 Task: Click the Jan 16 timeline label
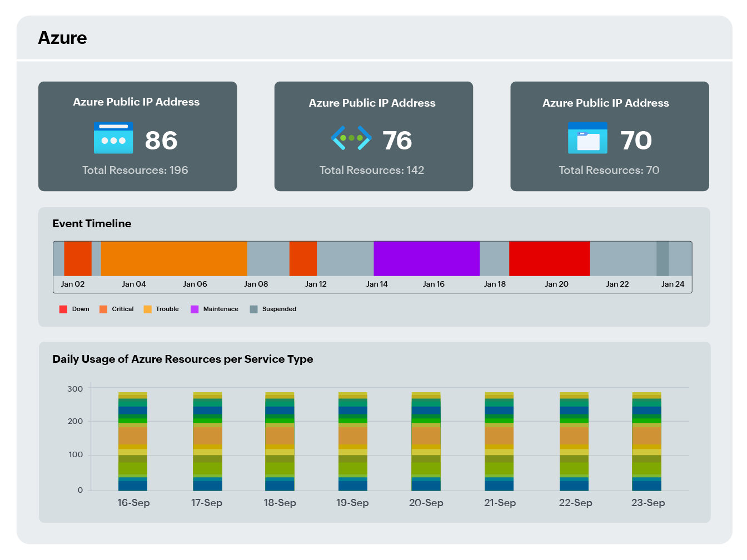point(434,284)
